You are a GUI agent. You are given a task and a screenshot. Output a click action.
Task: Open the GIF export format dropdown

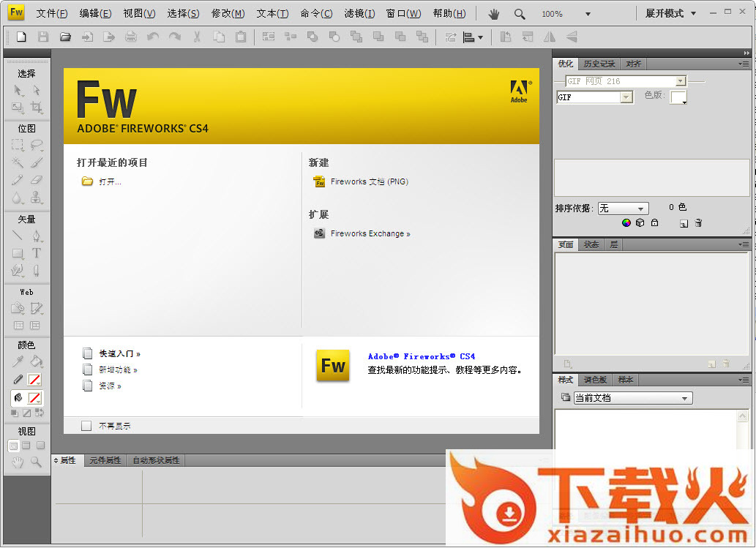[626, 97]
